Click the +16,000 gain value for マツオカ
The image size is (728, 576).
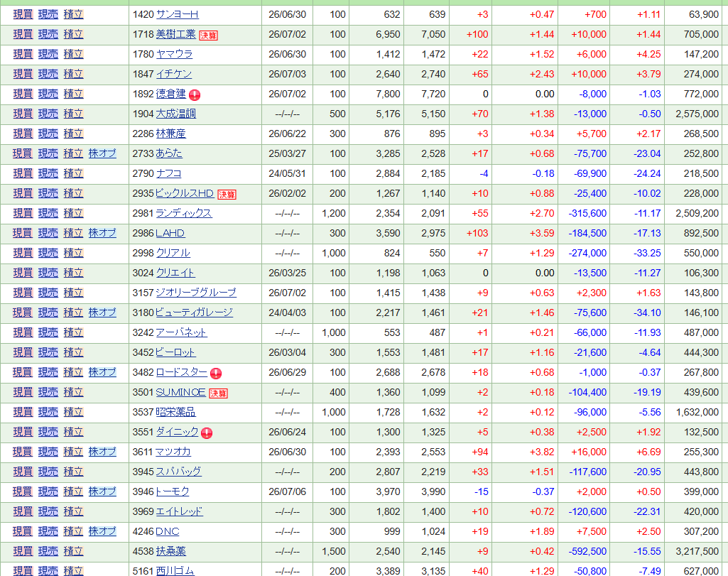(589, 452)
